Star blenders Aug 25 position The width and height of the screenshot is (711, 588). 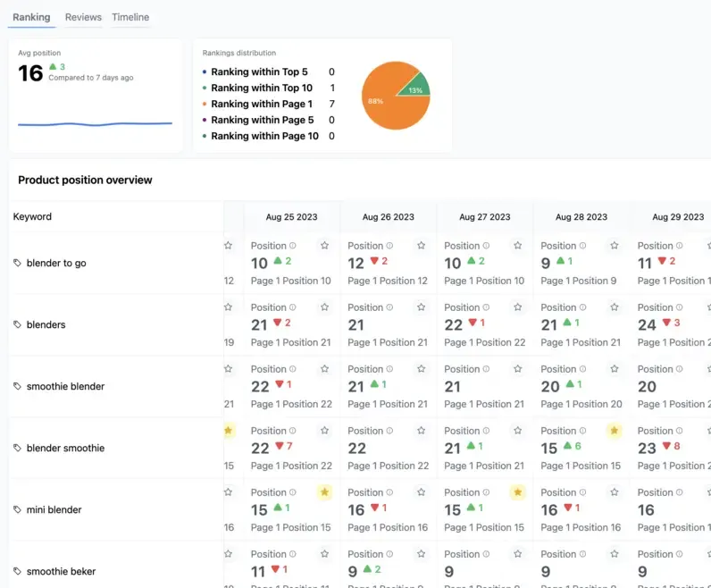point(324,307)
